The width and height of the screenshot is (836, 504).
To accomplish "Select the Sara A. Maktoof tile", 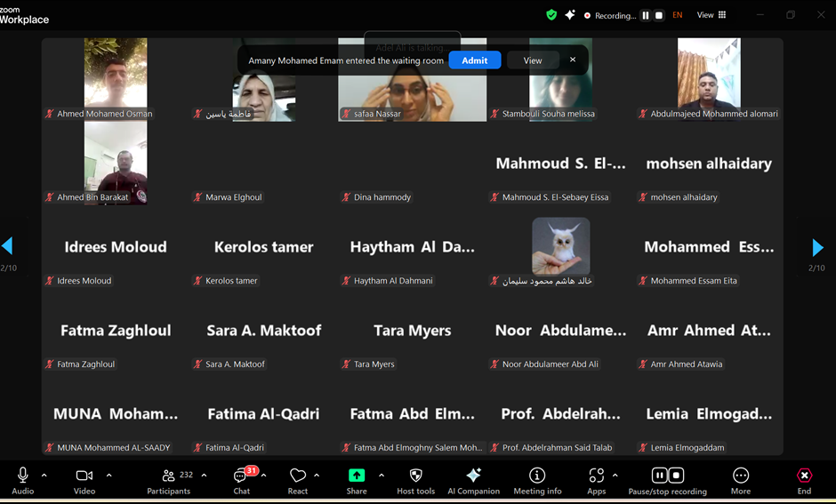I will (x=264, y=331).
